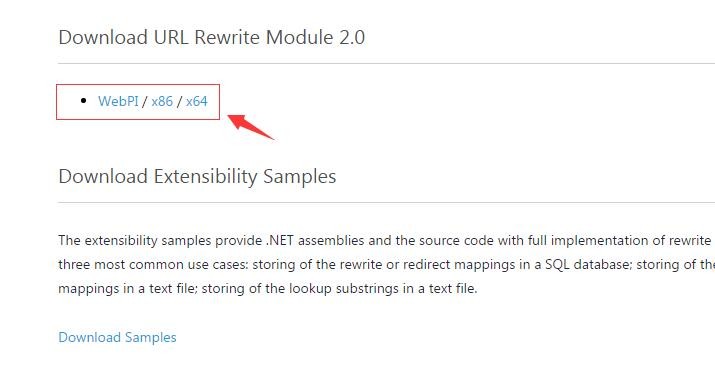Screen dimensions: 715x371
Task: Select the 'Download URL Rewrite Module 2.0' heading
Action: 212,37
